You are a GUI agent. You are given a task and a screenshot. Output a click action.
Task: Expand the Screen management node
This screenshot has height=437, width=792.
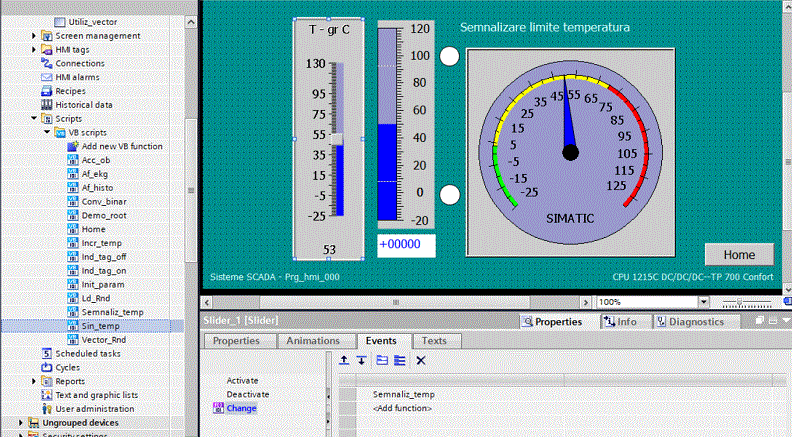coord(33,35)
